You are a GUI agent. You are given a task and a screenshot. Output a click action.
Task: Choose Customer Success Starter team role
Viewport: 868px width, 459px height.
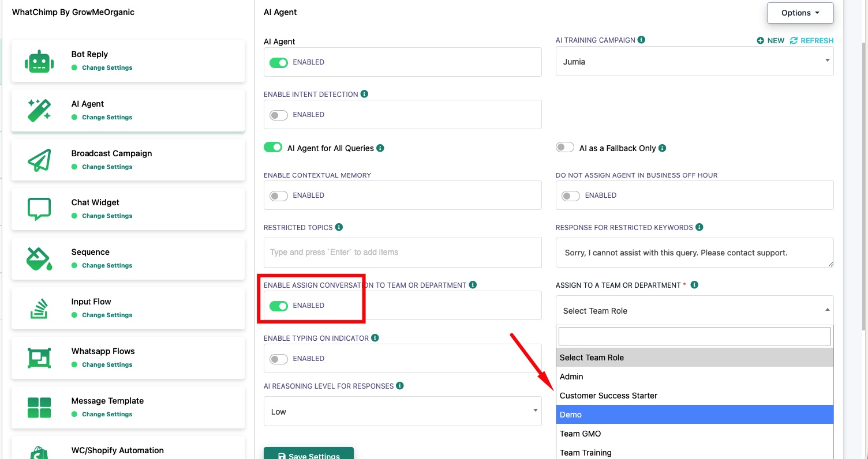(695, 396)
